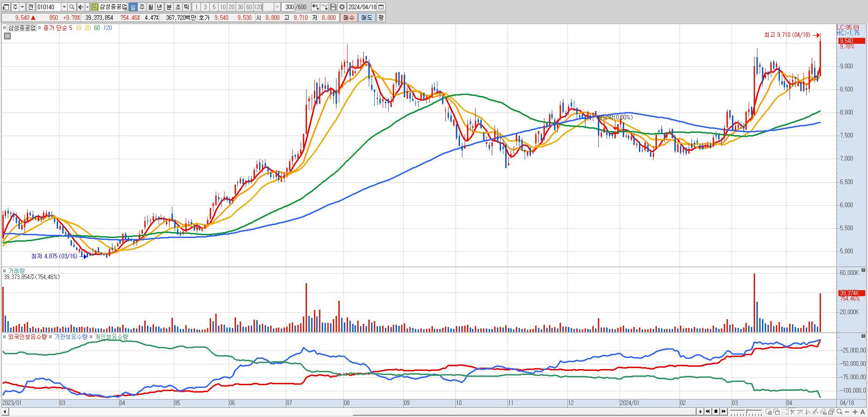Select the 10 interval tab

(x=223, y=7)
